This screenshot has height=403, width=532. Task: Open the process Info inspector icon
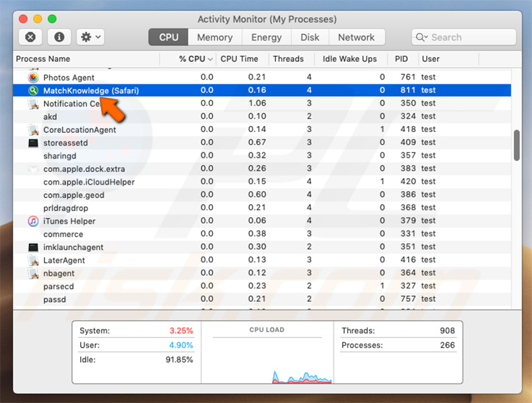click(x=60, y=37)
